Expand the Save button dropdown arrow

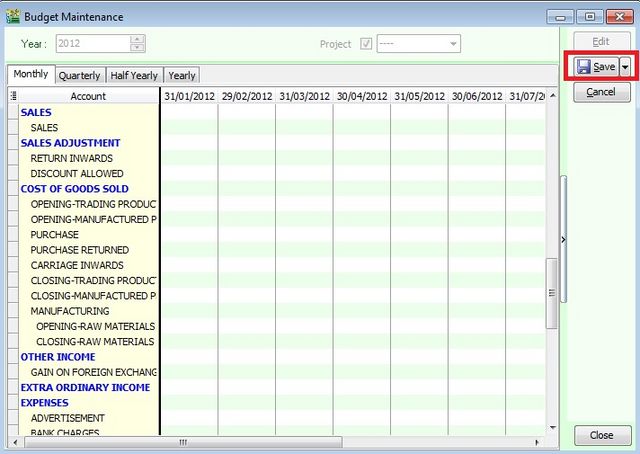click(x=626, y=67)
